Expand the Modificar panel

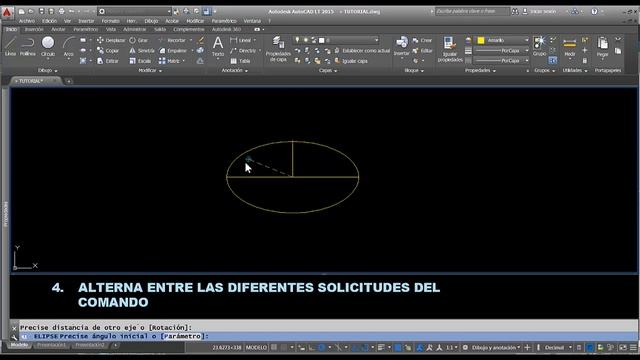coord(150,71)
